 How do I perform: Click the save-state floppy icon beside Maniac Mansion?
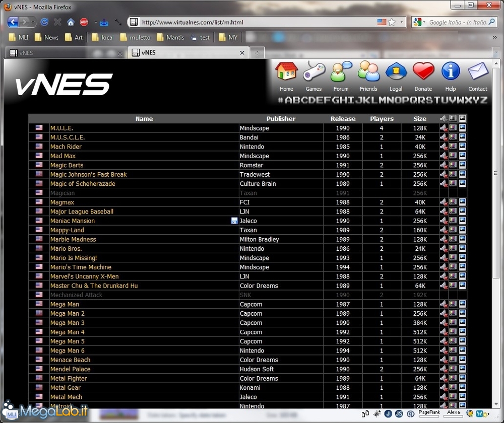(x=234, y=221)
